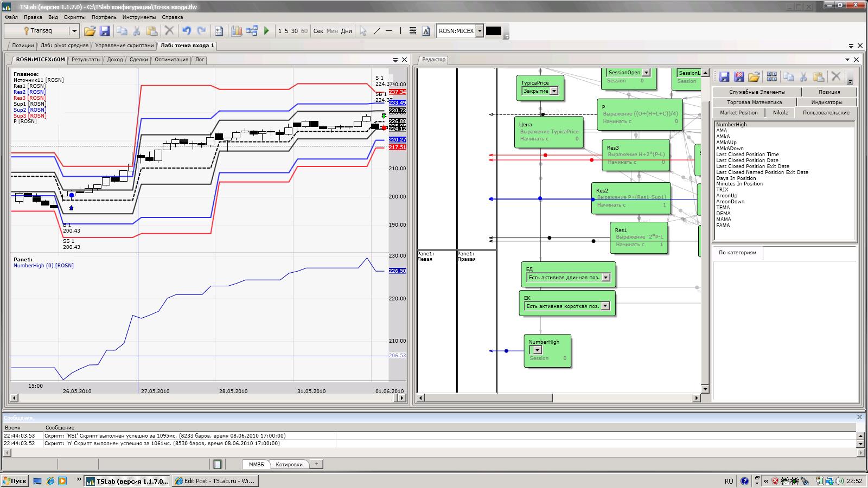Open the ROSN:MICEX instrument dropdown
Viewport: 868px width, 488px height.
click(480, 31)
